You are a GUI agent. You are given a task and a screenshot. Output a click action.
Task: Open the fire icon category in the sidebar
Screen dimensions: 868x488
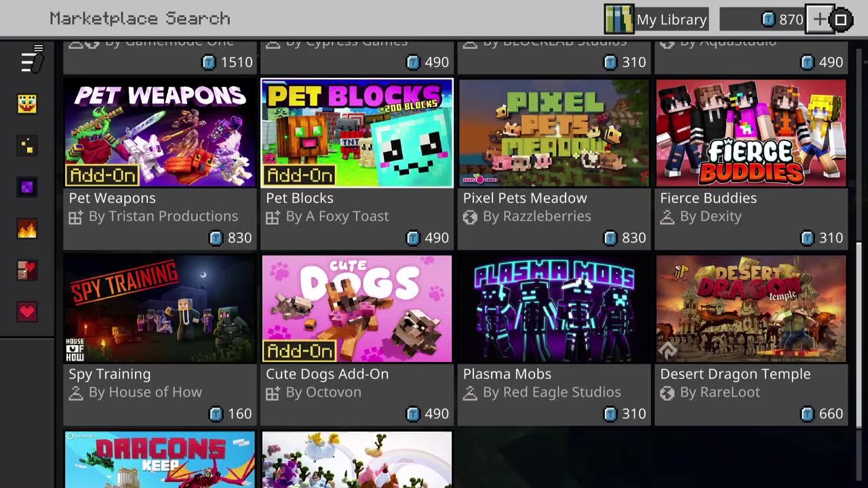(27, 229)
